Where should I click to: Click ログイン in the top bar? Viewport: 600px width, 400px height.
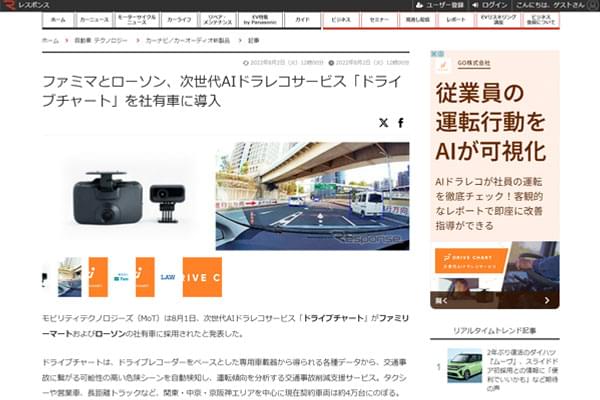[490, 5]
